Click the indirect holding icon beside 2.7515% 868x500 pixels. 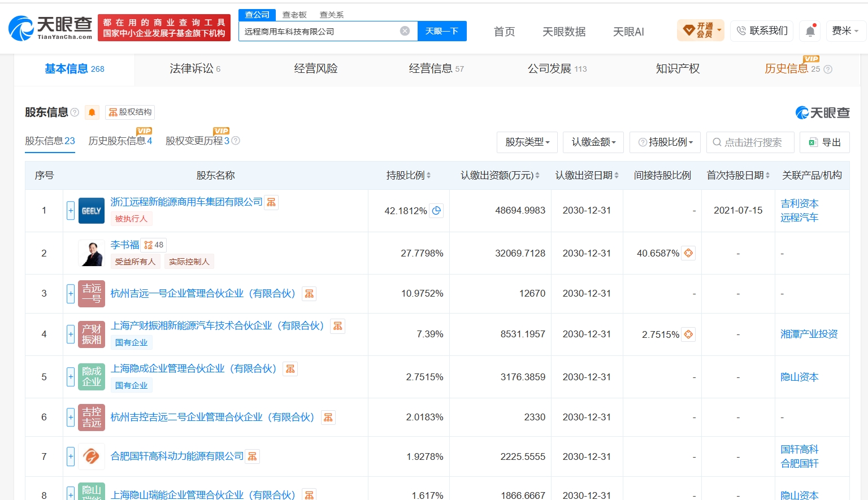pyautogui.click(x=688, y=334)
